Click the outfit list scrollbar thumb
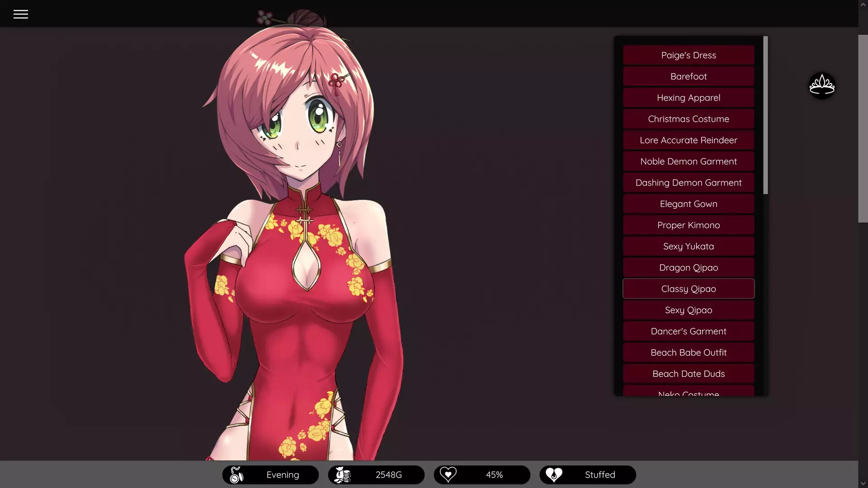 point(765,115)
